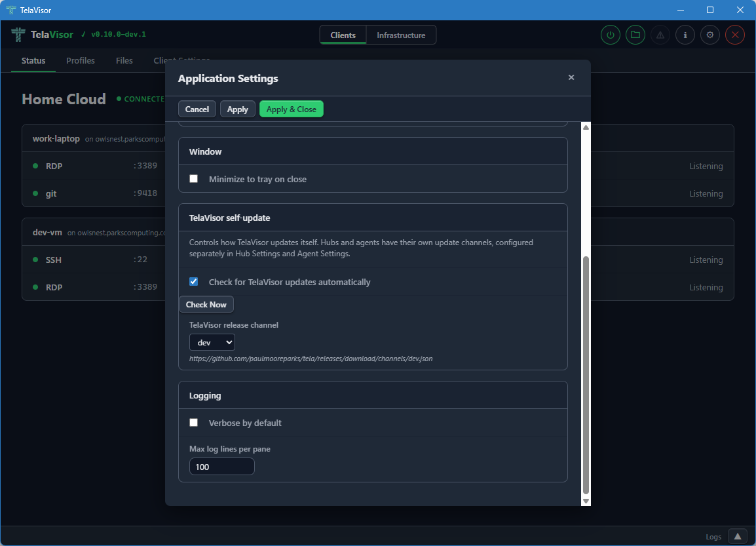
Task: Click the warnings triangle icon in the header
Action: 660,34
